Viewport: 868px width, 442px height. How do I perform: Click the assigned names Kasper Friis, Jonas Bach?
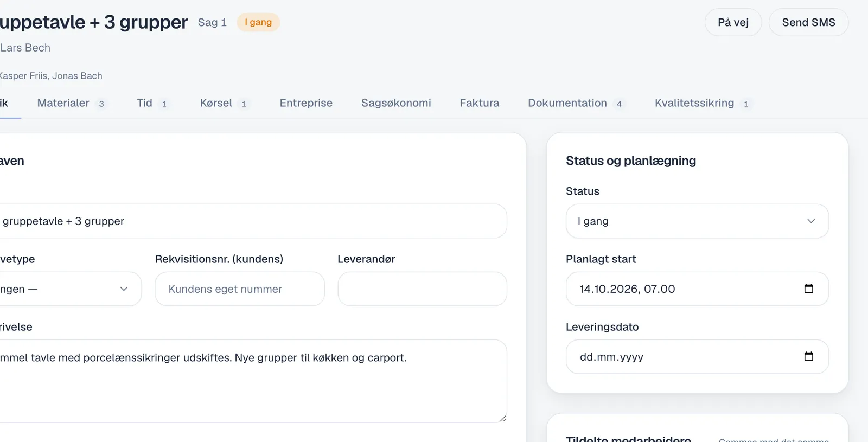(x=50, y=76)
